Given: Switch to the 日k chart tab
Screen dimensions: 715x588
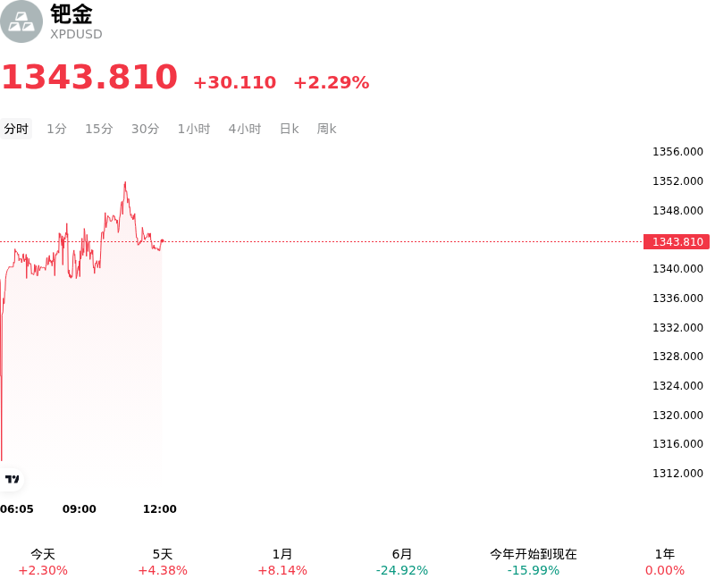Looking at the screenshot, I should [289, 129].
